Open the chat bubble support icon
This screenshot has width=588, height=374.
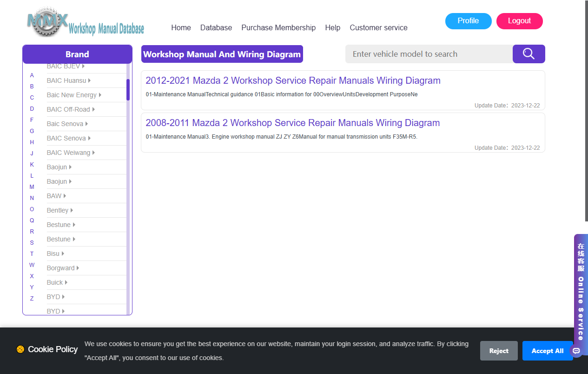pos(576,351)
